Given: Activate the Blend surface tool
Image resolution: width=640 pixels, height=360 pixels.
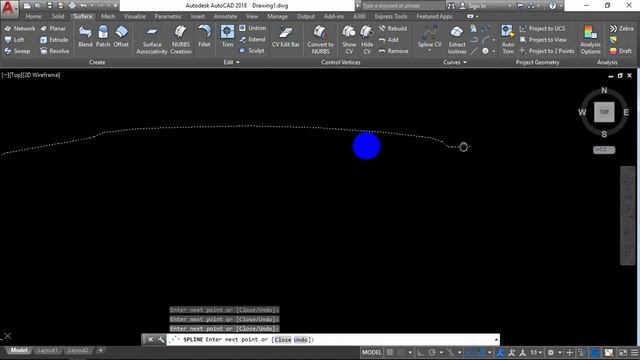Looking at the screenshot, I should pyautogui.click(x=85, y=36).
